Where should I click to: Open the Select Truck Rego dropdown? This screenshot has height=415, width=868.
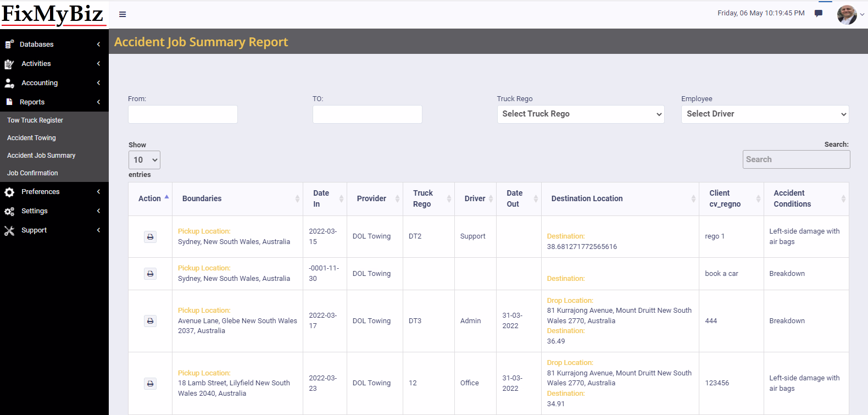(x=580, y=114)
